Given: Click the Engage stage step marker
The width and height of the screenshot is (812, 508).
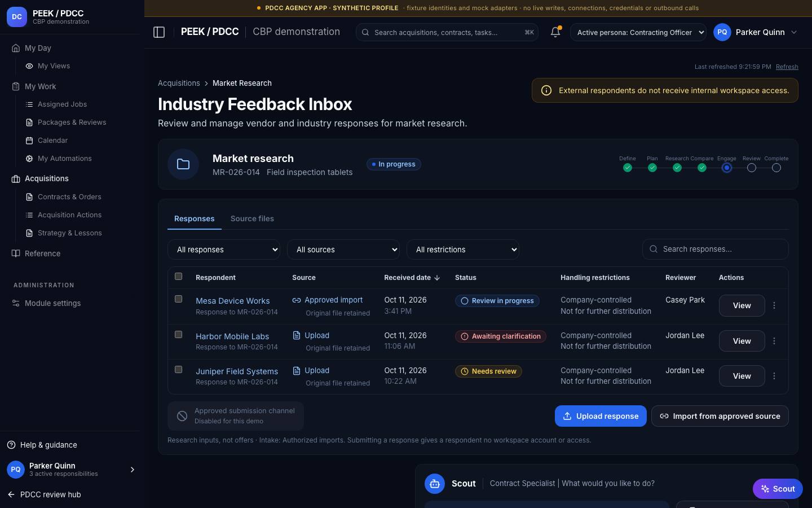Looking at the screenshot, I should point(727,168).
